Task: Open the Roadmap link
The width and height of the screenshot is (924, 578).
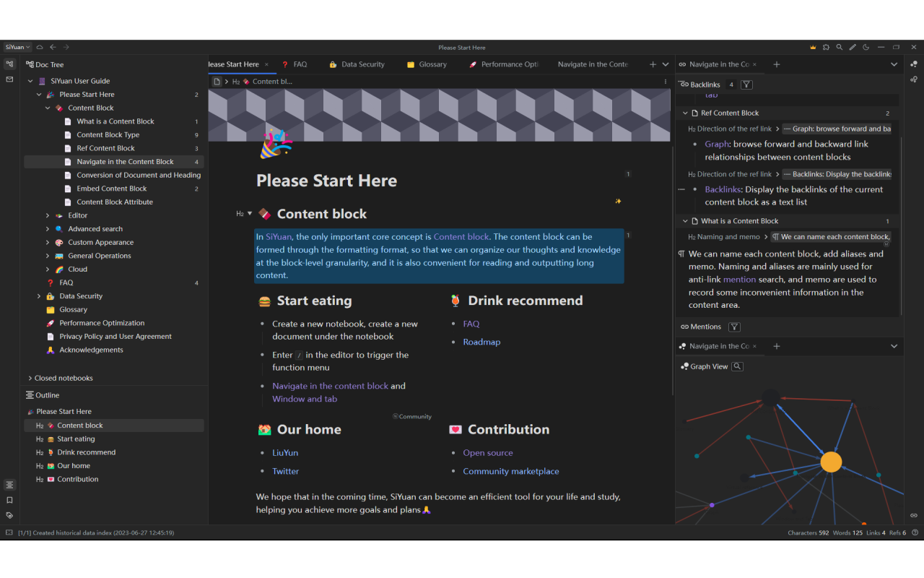Action: coord(481,342)
